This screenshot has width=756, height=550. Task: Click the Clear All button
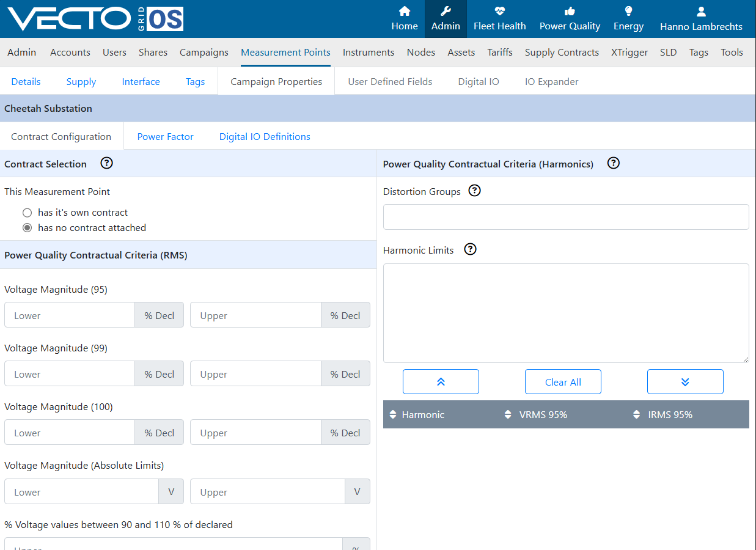point(563,382)
